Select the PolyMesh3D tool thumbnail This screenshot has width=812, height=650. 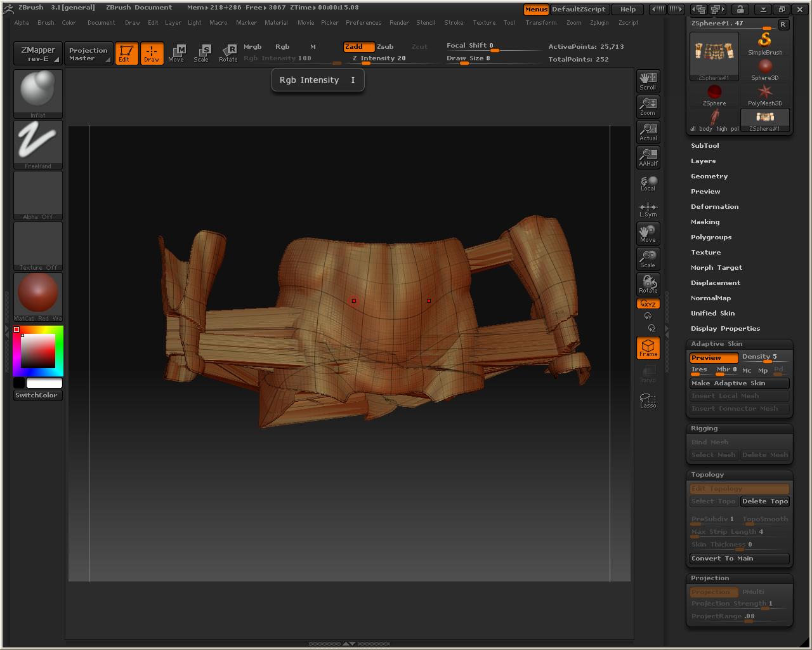point(765,94)
